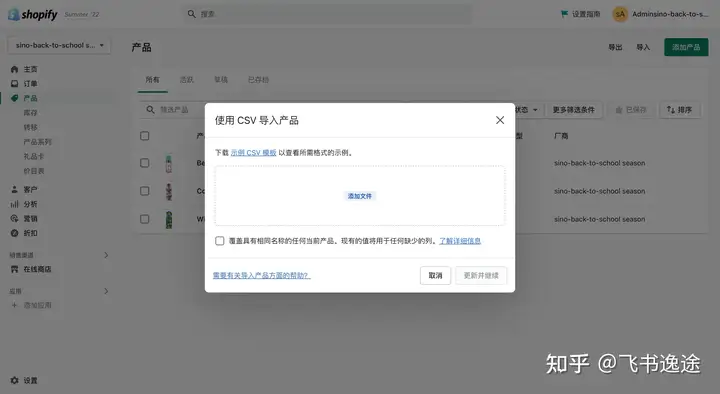Open 库存 in the sidebar
720x394 pixels.
30,113
